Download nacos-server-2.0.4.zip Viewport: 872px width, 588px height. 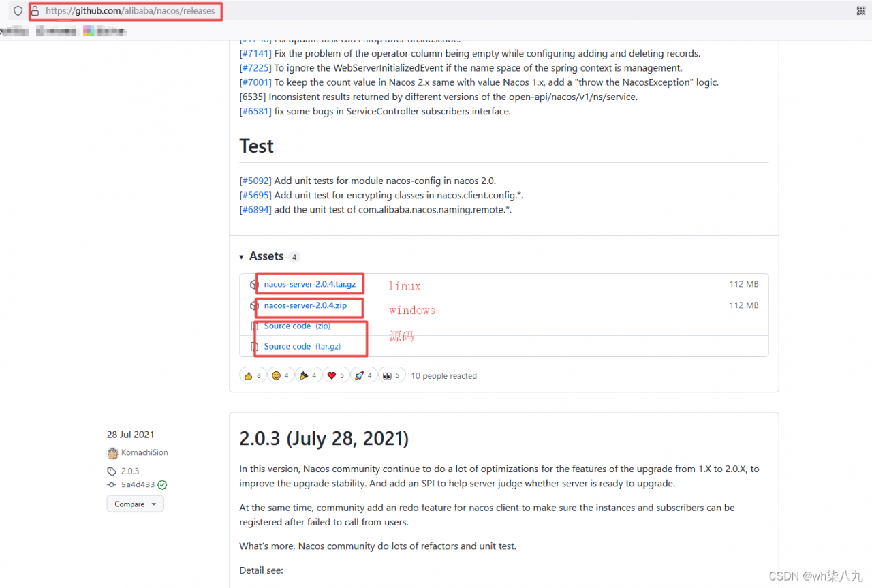[x=305, y=305]
